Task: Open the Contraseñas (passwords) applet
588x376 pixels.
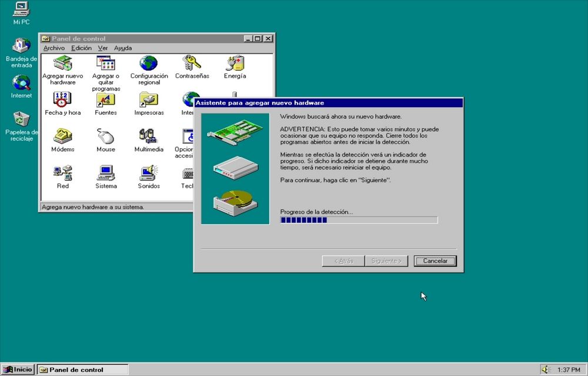Action: coord(191,65)
